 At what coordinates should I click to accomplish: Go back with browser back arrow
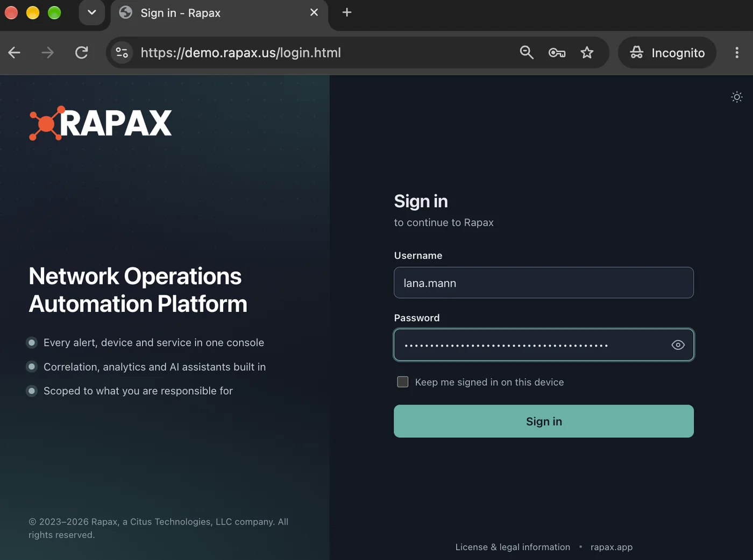click(15, 53)
